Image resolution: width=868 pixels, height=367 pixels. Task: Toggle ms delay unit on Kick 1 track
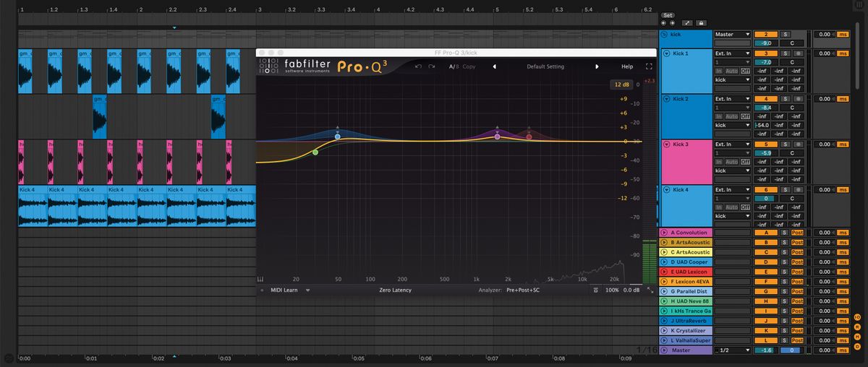click(842, 53)
